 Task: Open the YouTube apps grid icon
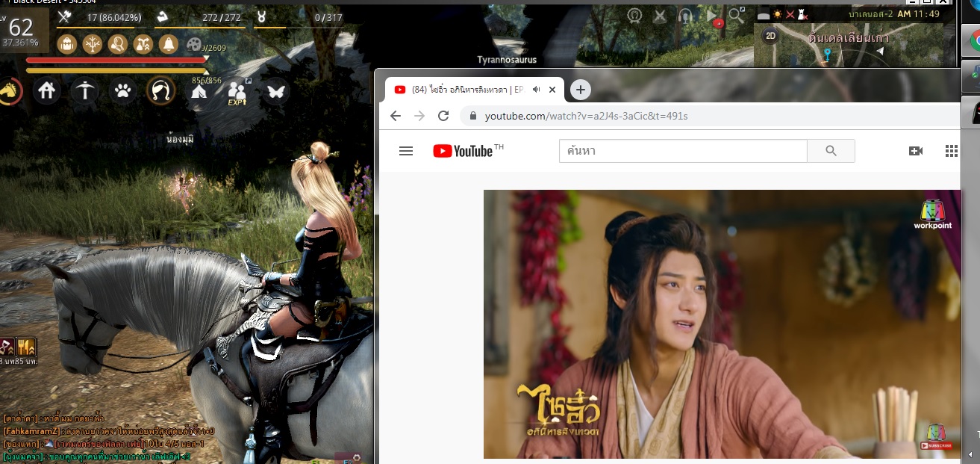[952, 151]
